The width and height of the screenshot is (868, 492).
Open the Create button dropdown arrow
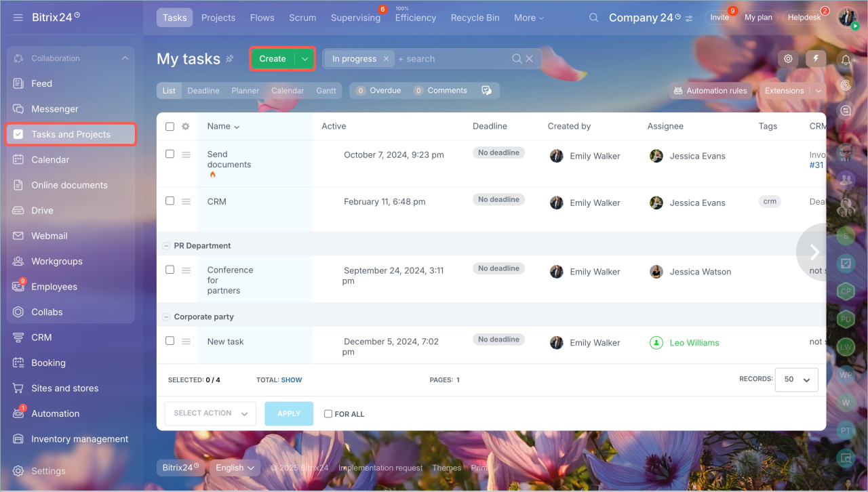coord(305,59)
